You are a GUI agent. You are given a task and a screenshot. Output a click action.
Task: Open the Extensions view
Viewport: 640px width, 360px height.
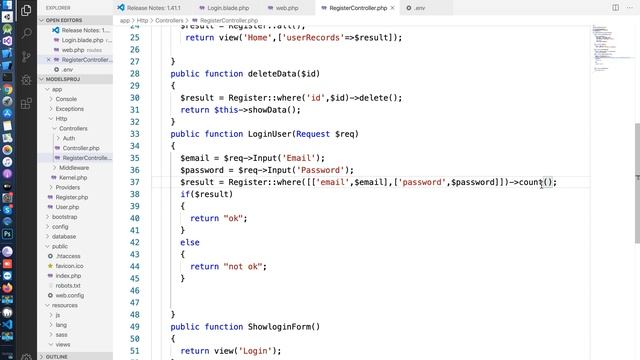(x=26, y=103)
